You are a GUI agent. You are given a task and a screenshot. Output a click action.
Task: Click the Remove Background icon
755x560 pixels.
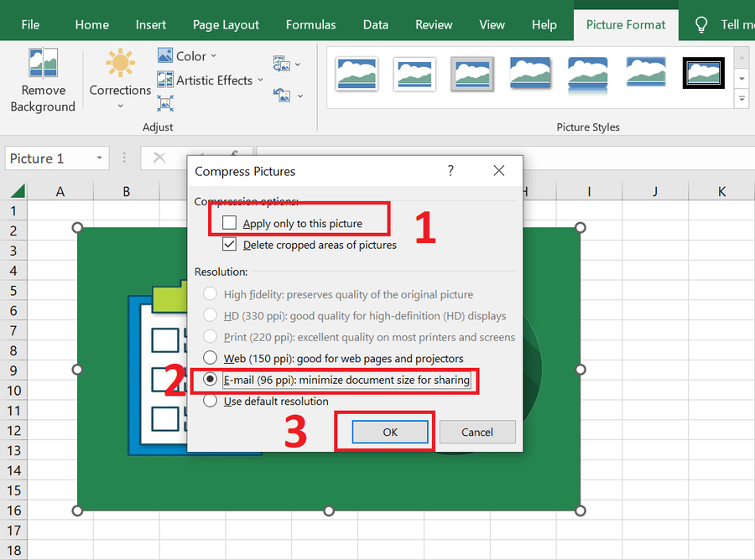point(43,63)
